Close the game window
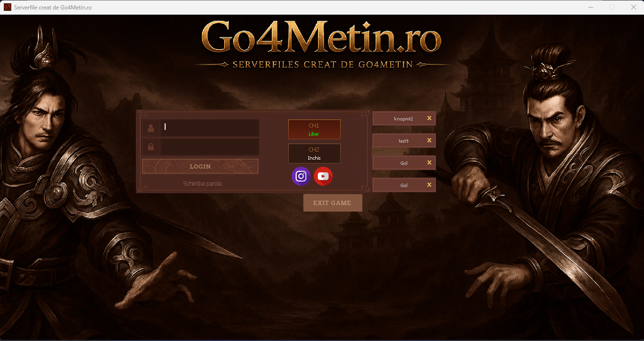 pos(633,7)
